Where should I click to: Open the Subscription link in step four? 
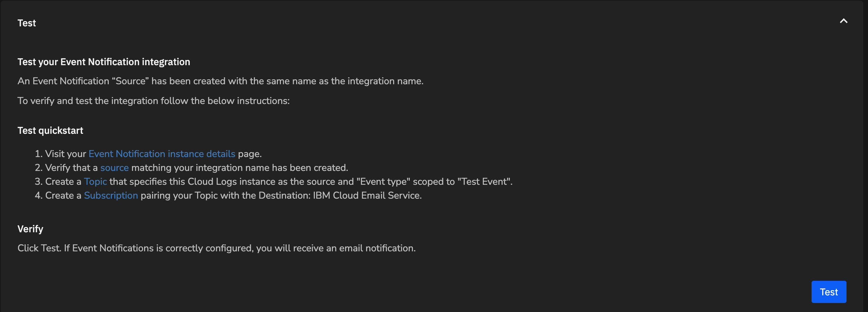[111, 196]
